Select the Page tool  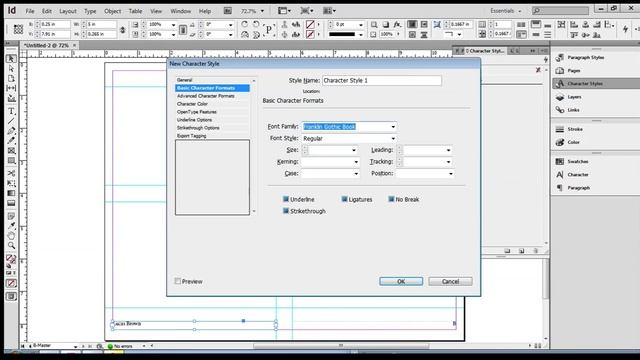(x=11, y=78)
